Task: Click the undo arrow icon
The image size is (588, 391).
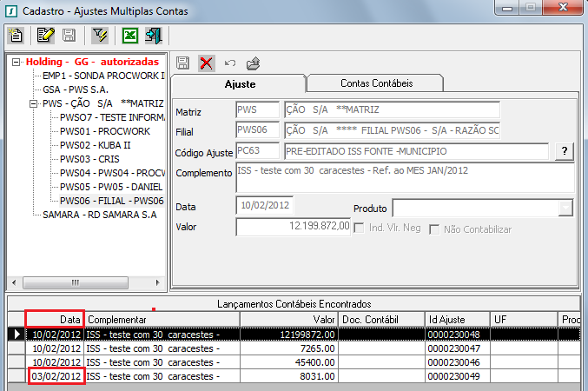Action: pyautogui.click(x=229, y=63)
